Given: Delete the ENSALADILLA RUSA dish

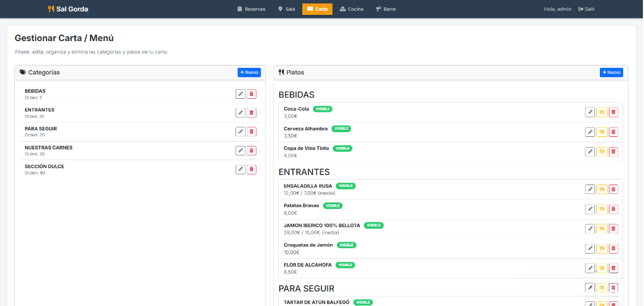Looking at the screenshot, I should pos(614,189).
